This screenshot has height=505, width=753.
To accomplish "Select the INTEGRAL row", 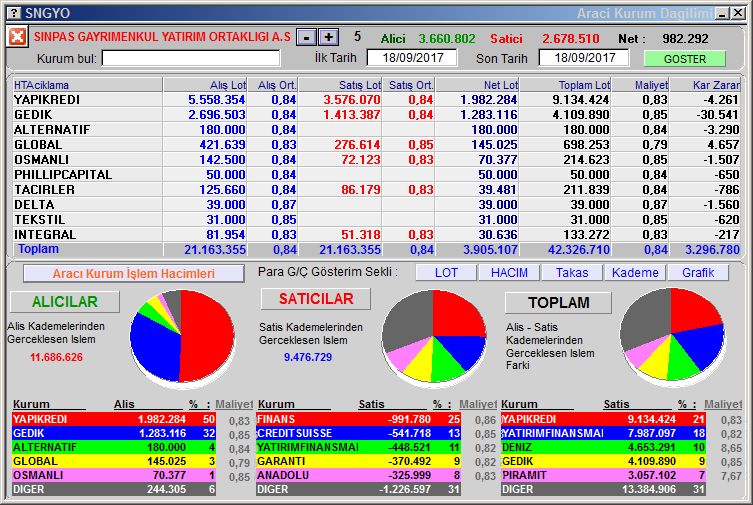I will pyautogui.click(x=376, y=235).
